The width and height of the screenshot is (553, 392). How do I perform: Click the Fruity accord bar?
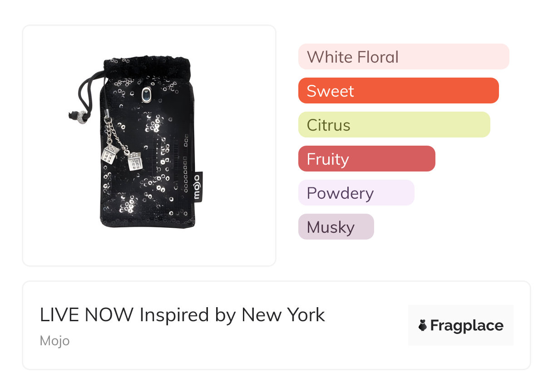pyautogui.click(x=366, y=159)
